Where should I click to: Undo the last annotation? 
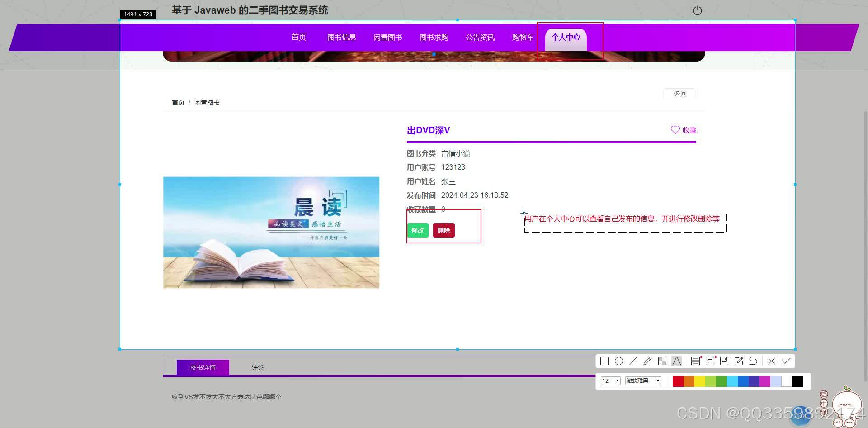(753, 361)
